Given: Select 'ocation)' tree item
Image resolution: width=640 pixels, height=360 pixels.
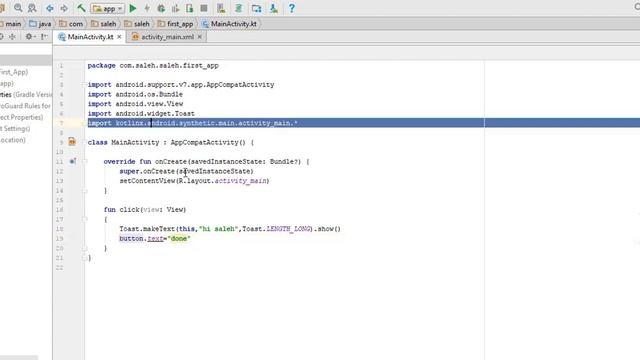Looking at the screenshot, I should tap(13, 140).
